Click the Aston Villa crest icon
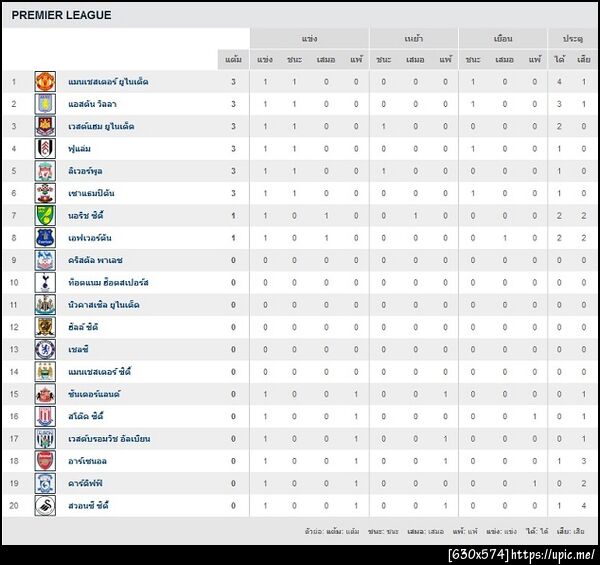The height and width of the screenshot is (565, 600). tap(44, 104)
